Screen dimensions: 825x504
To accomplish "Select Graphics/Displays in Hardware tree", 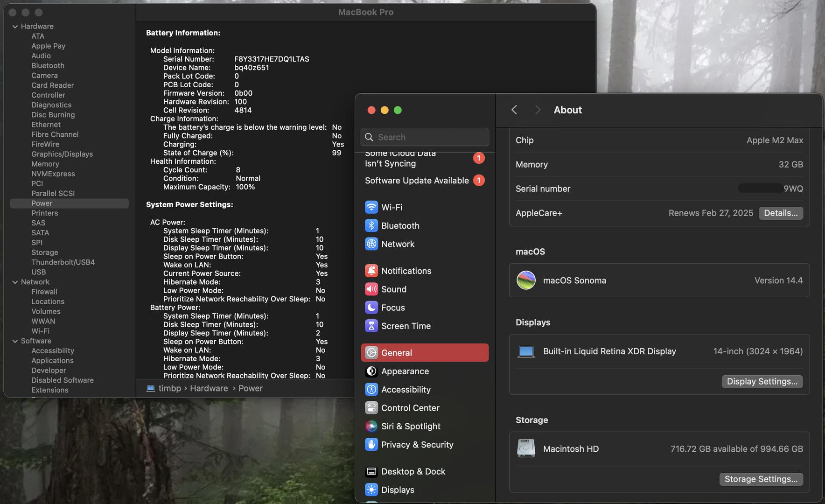I will pyautogui.click(x=62, y=154).
